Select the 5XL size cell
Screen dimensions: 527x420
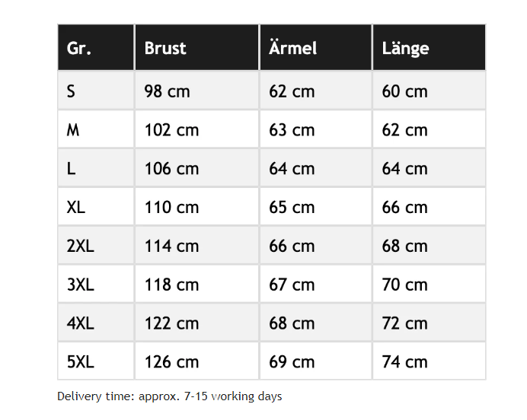click(80, 362)
